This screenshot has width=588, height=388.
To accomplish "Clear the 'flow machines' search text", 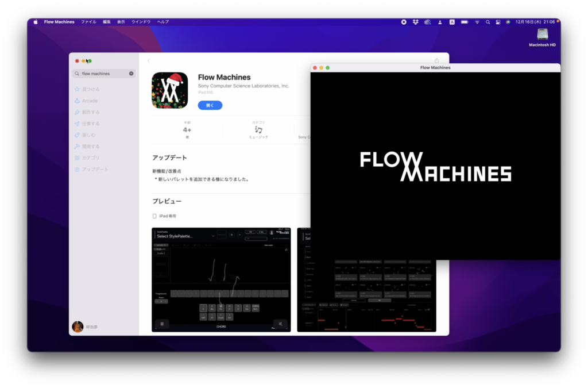I will point(131,74).
